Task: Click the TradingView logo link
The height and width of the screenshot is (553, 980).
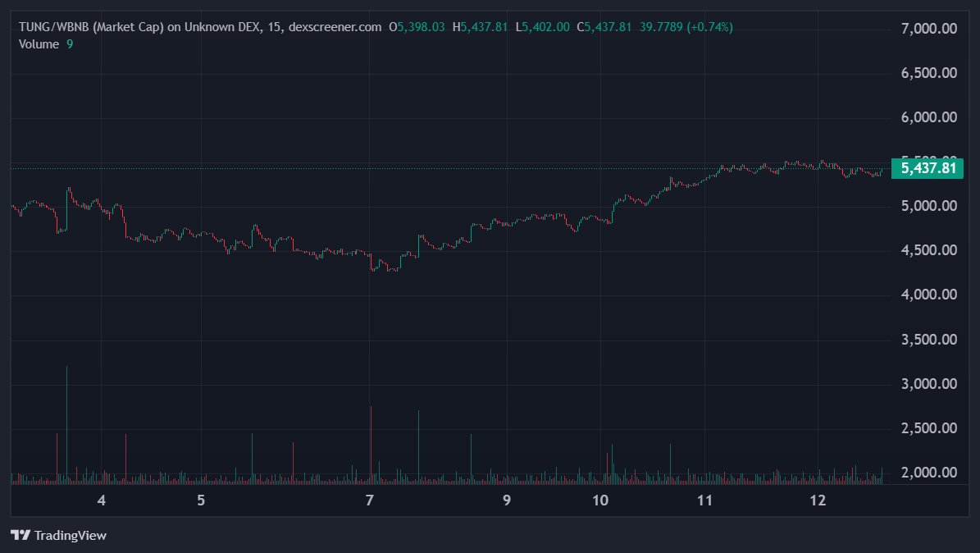Action: (x=59, y=536)
